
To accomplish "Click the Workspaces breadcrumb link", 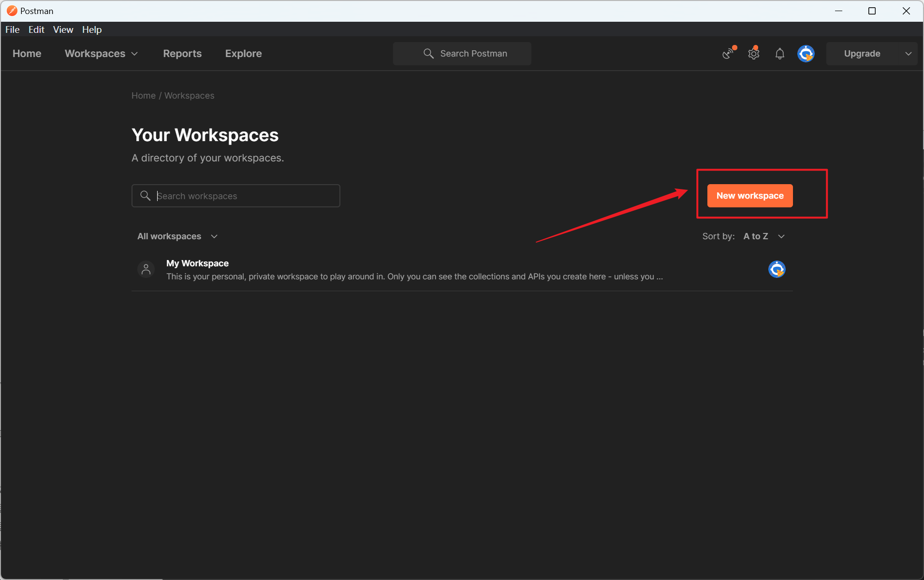I will tap(190, 96).
